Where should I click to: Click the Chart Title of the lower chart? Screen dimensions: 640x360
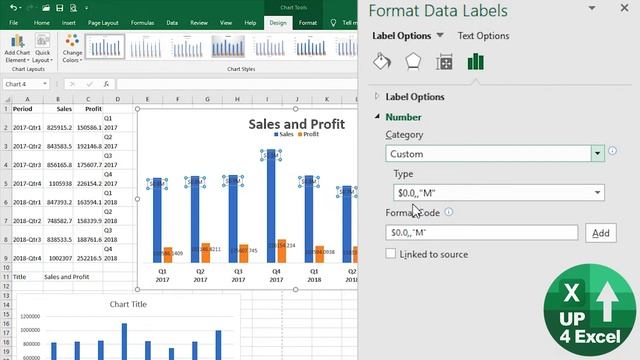[x=128, y=304]
